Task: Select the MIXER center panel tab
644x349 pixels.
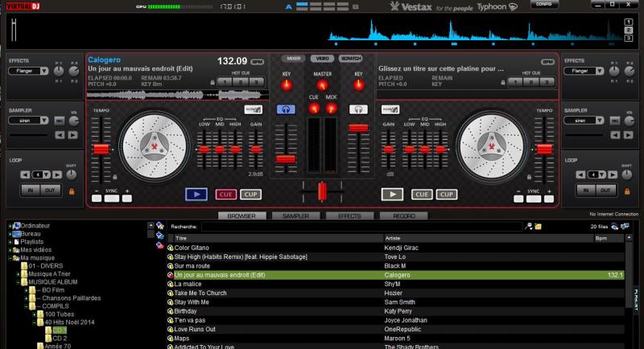Action: tap(294, 59)
